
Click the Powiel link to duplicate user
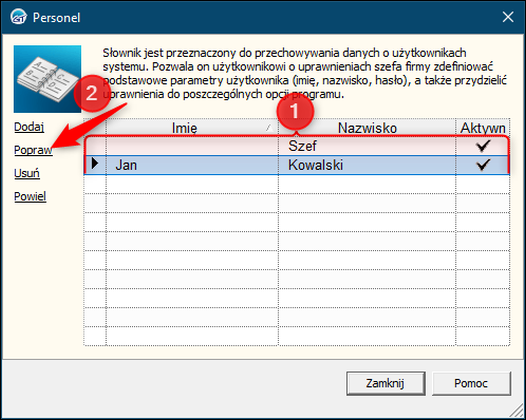click(x=30, y=196)
